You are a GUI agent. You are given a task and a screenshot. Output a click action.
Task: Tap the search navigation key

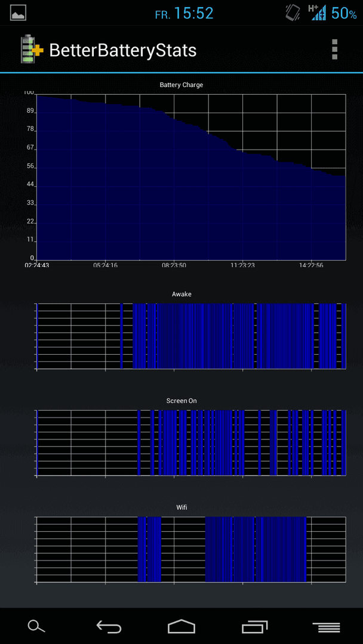36,627
